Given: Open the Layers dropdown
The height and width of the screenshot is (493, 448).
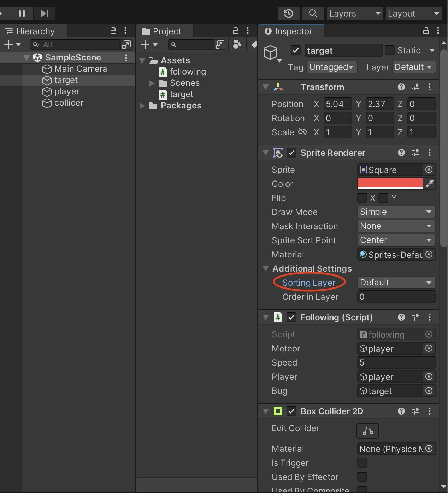Looking at the screenshot, I should pos(355,13).
